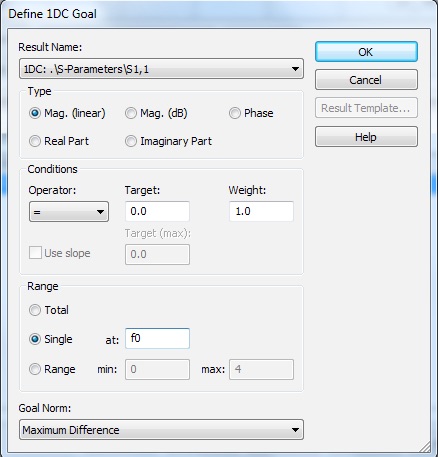The image size is (438, 457).
Task: Confirm the goal with OK
Action: tap(366, 52)
